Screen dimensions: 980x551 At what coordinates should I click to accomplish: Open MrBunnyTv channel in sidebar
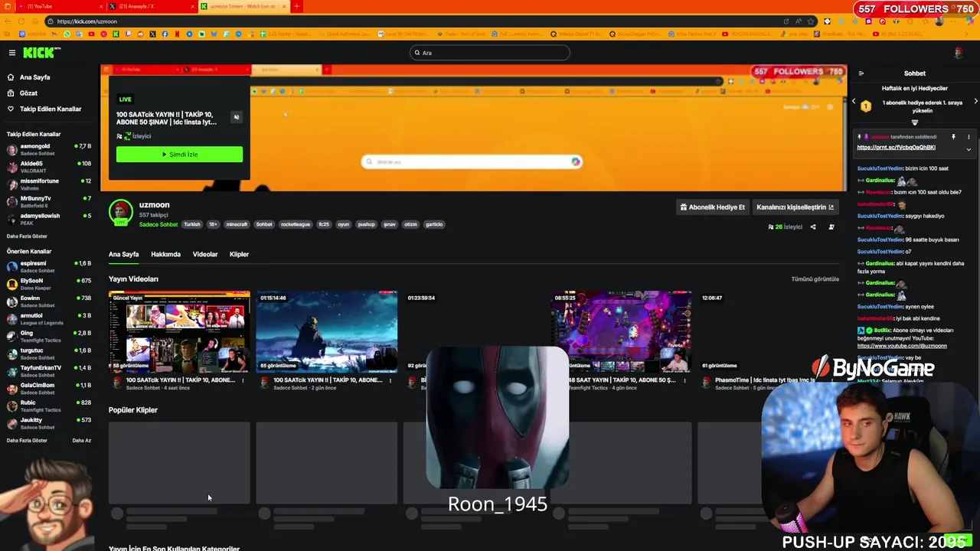47,202
